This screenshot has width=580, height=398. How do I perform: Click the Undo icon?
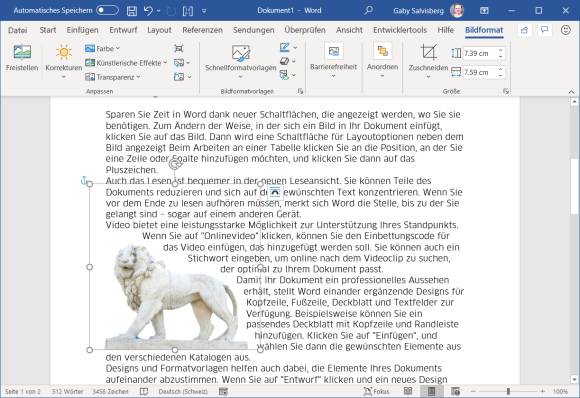pos(148,11)
